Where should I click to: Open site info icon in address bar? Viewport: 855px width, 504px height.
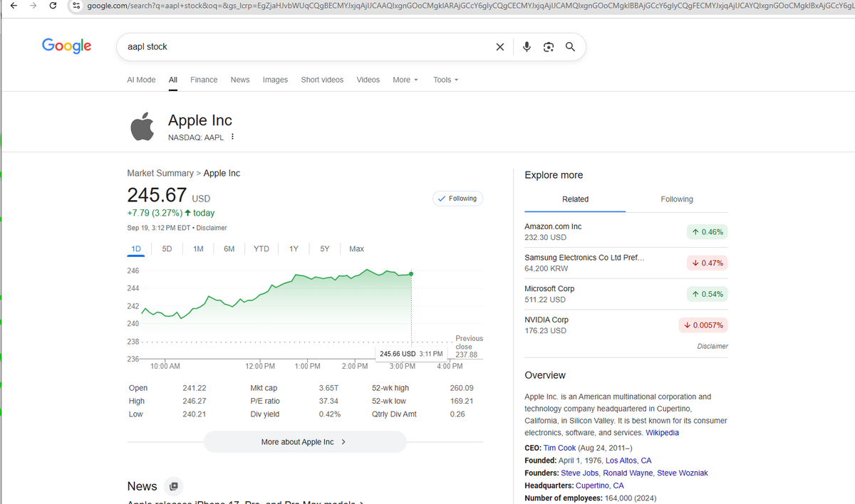click(76, 6)
